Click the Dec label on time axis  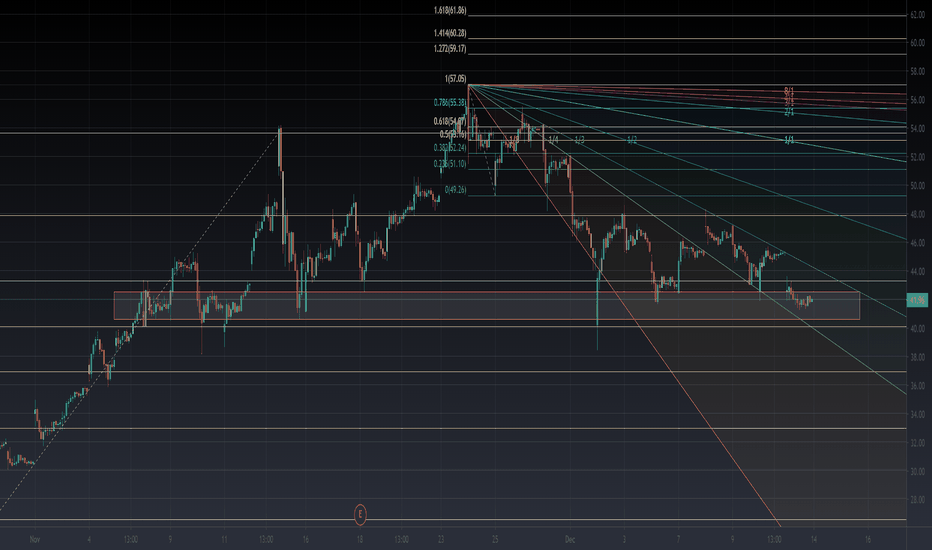570,540
